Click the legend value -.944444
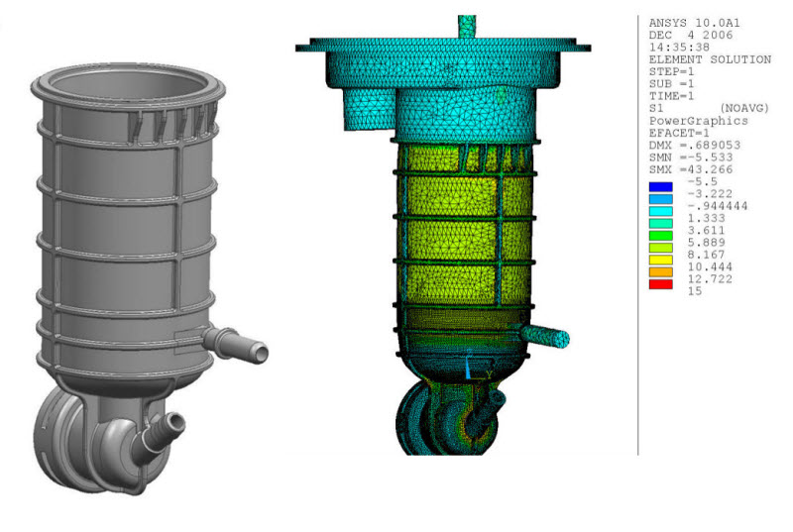 pyautogui.click(x=717, y=206)
